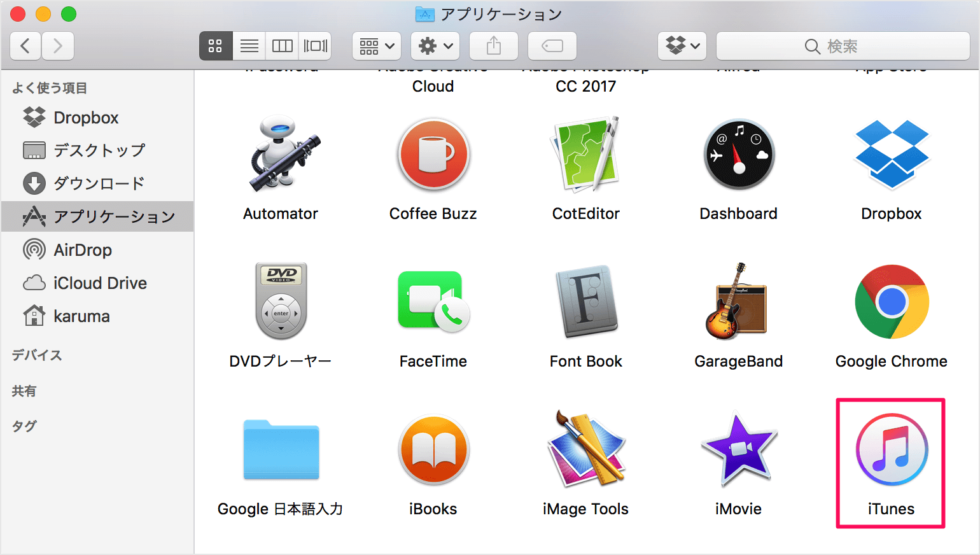Viewport: 980px width, 555px height.
Task: Select the iTunes app icon
Action: tap(892, 449)
